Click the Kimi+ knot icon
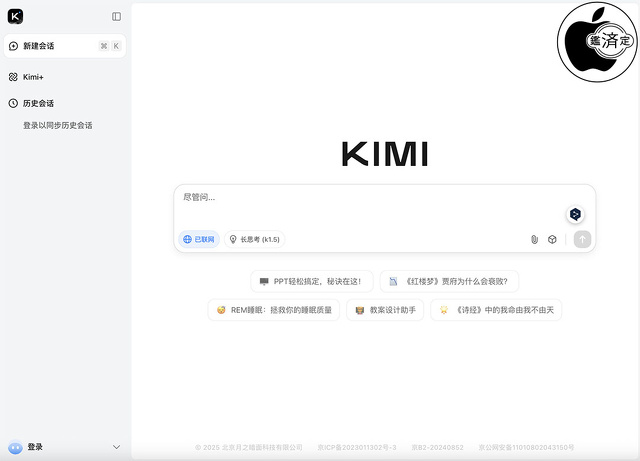 [13, 77]
